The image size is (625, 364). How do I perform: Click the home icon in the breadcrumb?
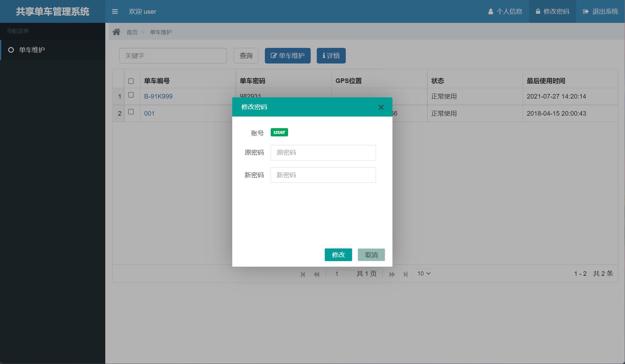(117, 31)
